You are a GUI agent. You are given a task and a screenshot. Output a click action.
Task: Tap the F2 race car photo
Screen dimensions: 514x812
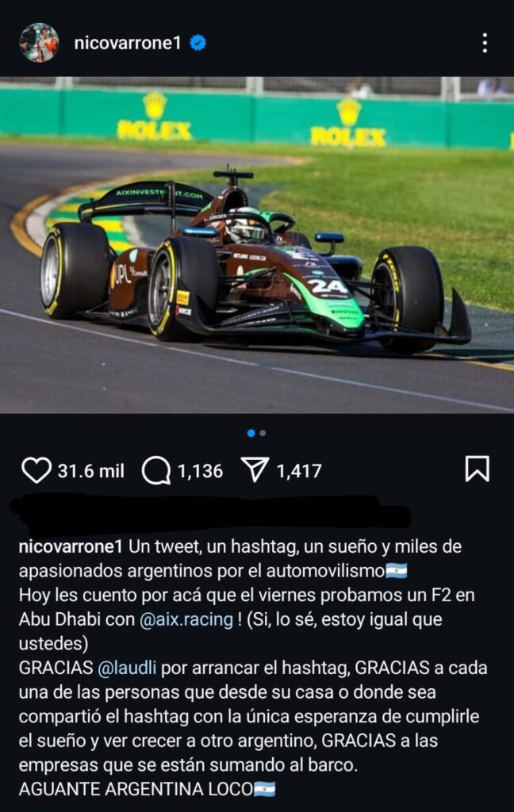tap(257, 245)
